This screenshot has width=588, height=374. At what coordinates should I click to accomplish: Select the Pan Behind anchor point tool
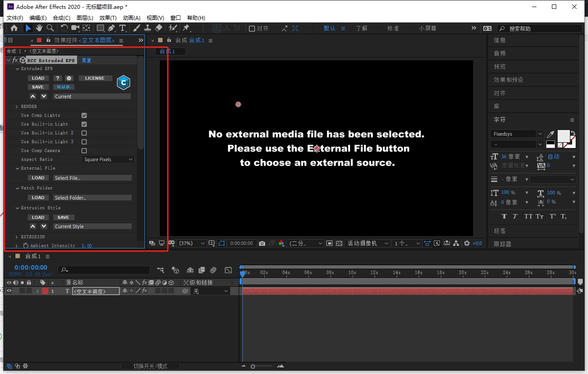tap(86, 28)
